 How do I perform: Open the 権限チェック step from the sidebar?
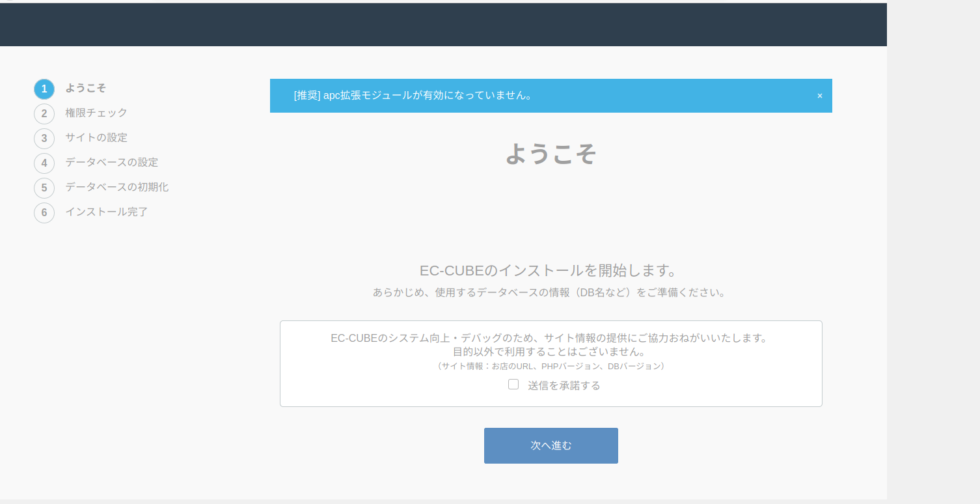(96, 113)
